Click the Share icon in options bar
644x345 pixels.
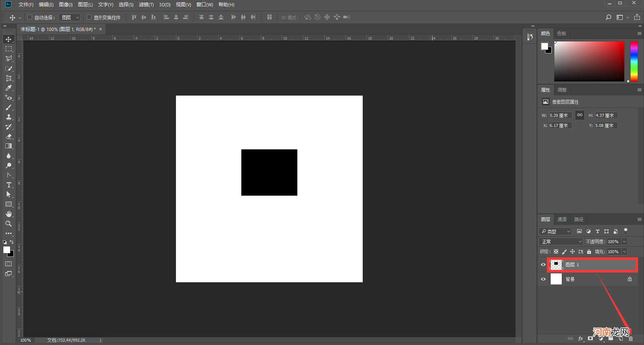click(x=637, y=17)
